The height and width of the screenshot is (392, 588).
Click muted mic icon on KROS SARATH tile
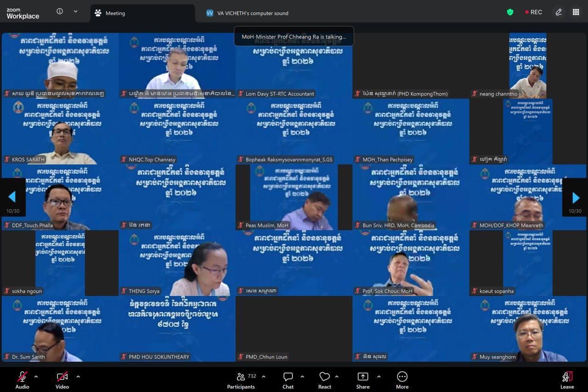[x=7, y=159]
